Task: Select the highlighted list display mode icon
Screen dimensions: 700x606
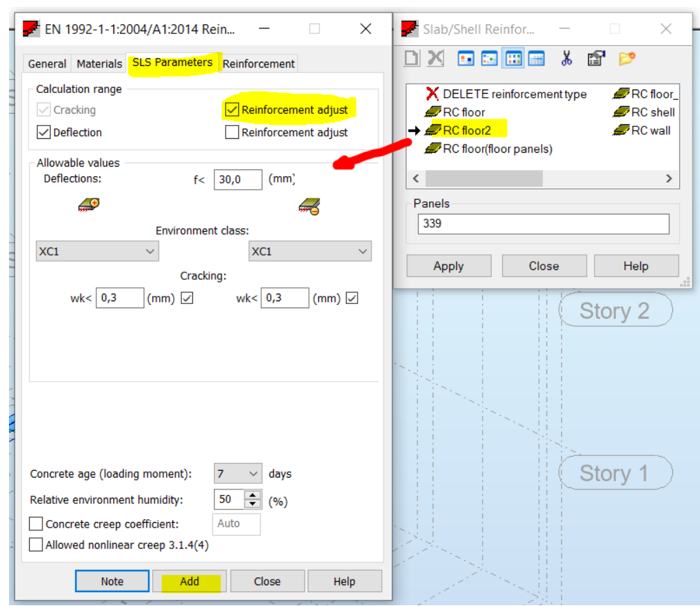Action: coord(513,58)
